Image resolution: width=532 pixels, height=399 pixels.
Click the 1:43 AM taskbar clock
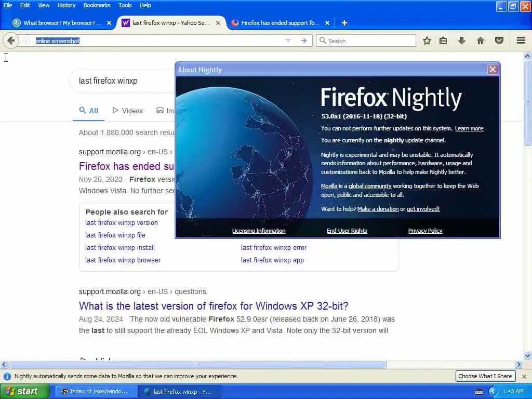[x=513, y=392]
